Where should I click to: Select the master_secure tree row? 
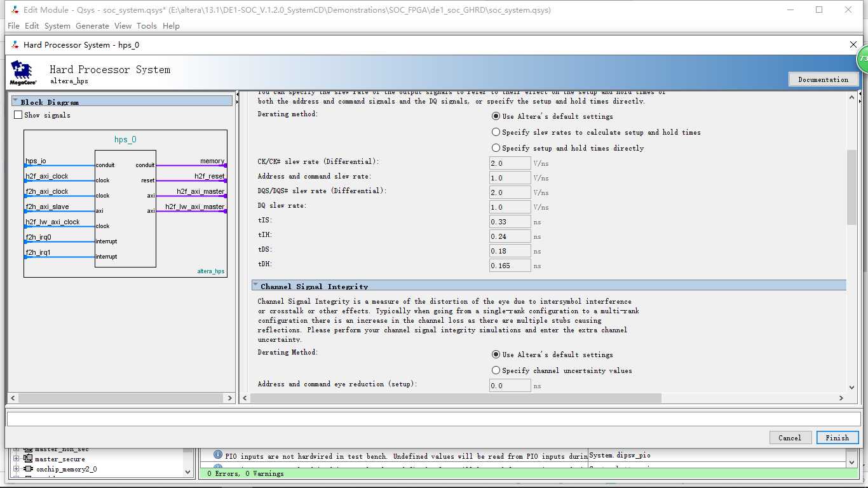point(60,459)
